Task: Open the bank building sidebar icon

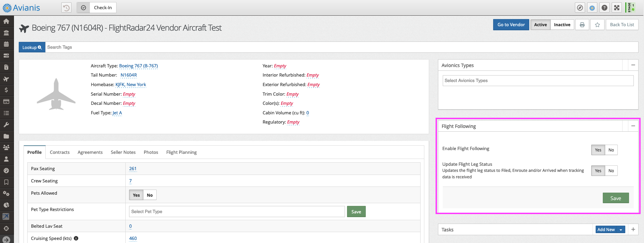Action: (x=6, y=33)
